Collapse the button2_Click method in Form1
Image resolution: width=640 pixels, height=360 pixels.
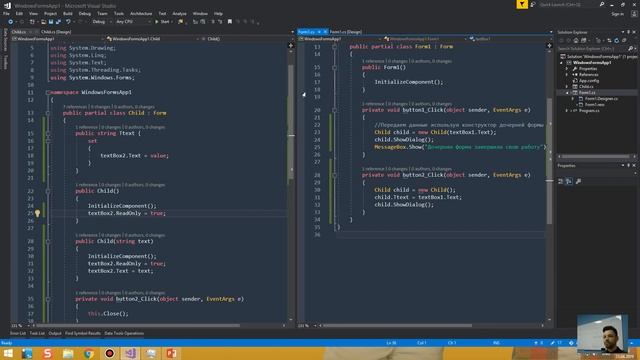[334, 175]
